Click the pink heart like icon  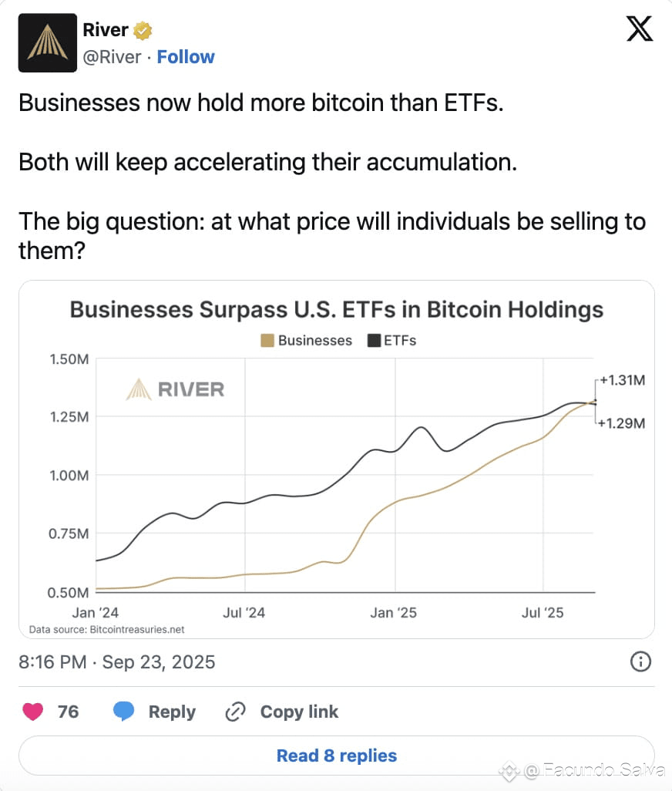33,712
